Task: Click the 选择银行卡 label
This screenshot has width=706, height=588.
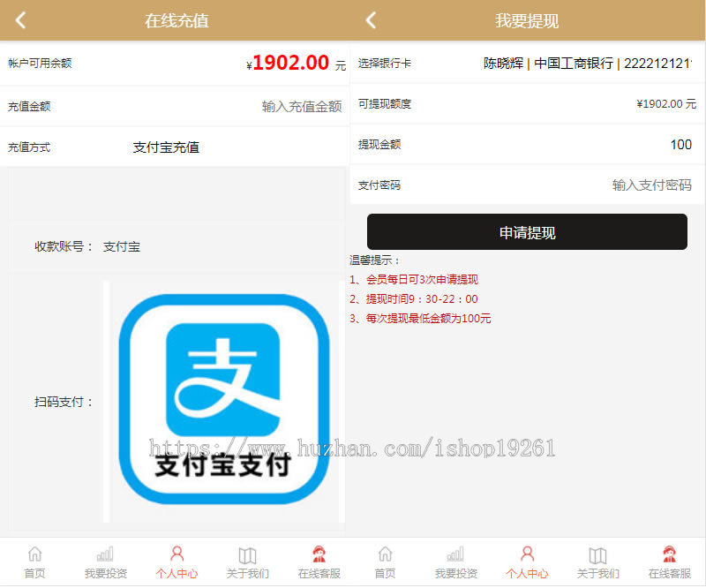Action: tap(385, 64)
